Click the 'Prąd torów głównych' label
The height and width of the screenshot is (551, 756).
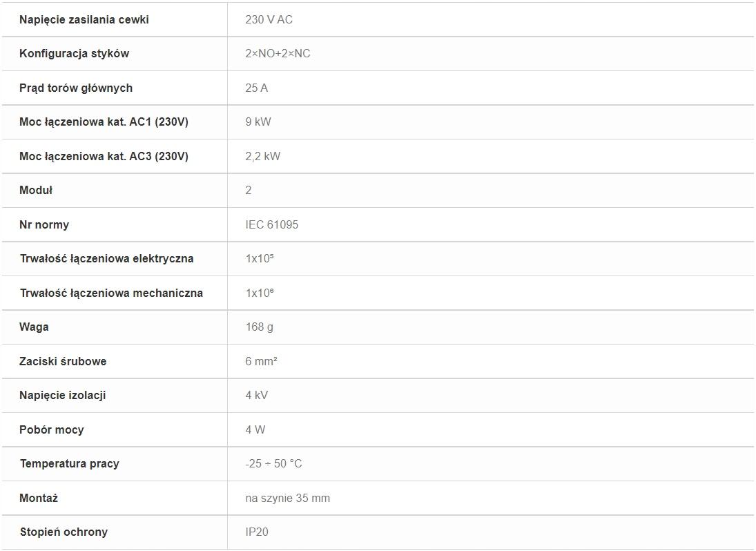[76, 88]
